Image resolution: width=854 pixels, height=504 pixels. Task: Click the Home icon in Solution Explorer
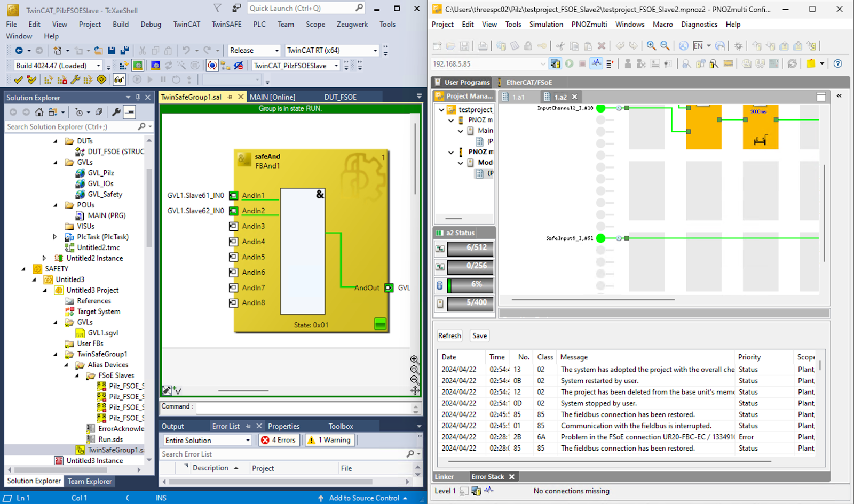pyautogui.click(x=39, y=112)
